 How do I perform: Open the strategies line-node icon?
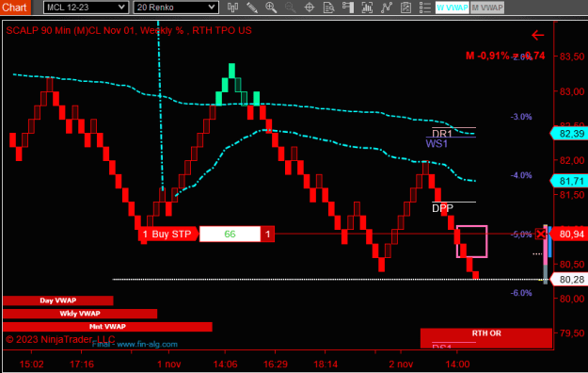(x=387, y=8)
